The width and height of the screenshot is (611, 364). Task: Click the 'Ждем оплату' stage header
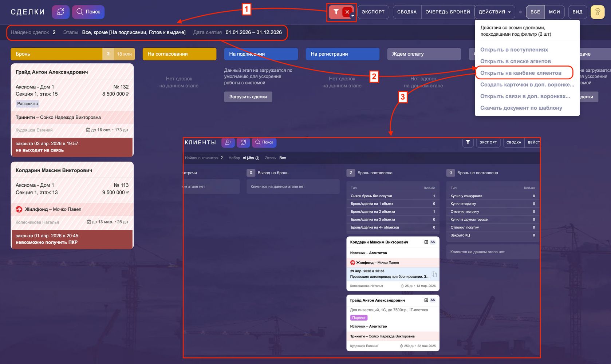point(424,54)
